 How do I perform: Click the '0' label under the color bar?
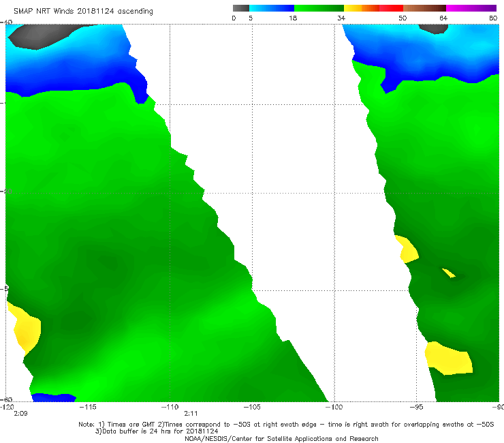pyautogui.click(x=234, y=18)
